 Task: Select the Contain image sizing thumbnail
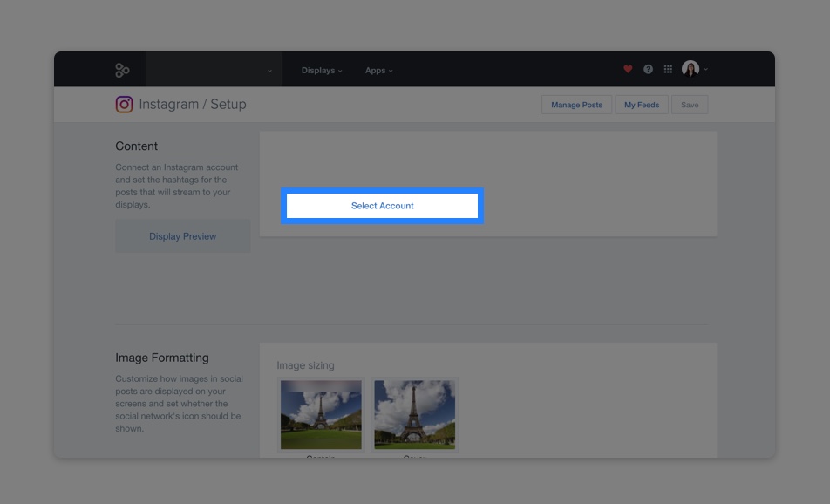[321, 414]
